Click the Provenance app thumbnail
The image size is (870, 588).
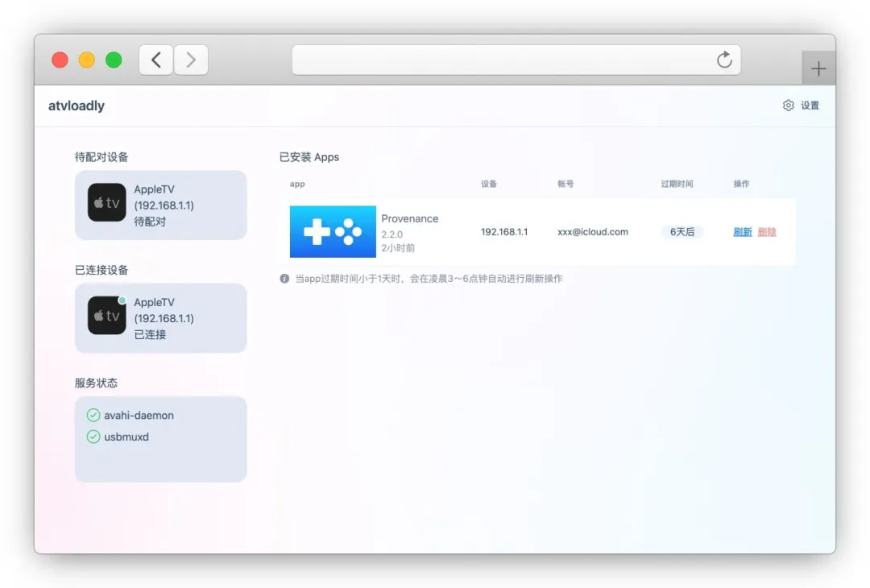coord(333,232)
